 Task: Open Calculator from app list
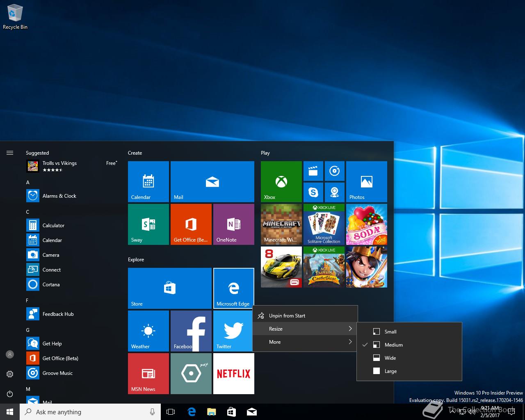coord(72,226)
